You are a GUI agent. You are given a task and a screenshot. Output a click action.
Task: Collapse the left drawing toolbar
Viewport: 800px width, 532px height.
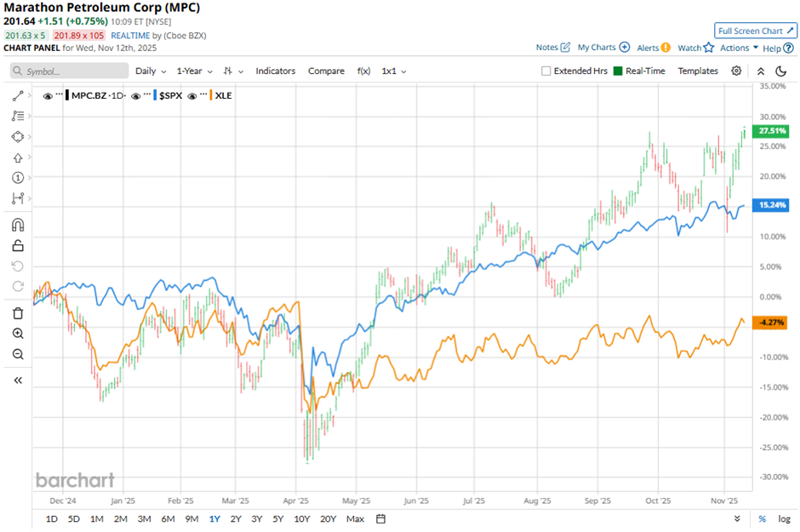click(18, 380)
